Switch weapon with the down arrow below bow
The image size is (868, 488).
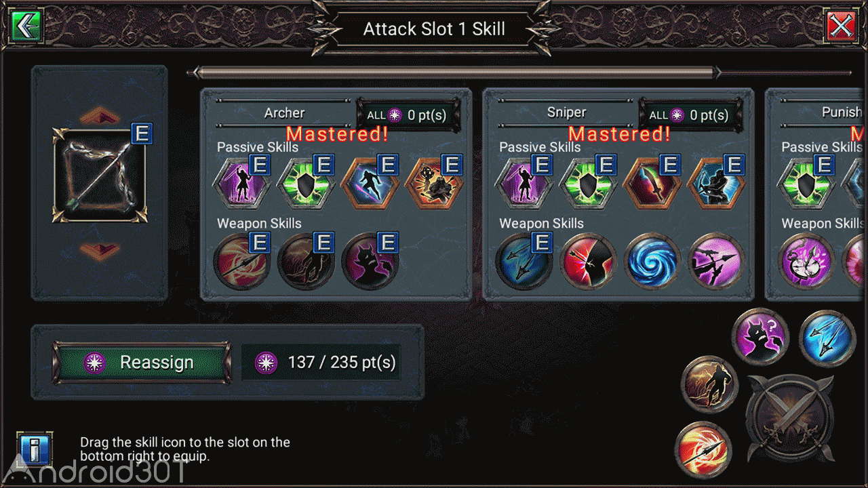100,251
